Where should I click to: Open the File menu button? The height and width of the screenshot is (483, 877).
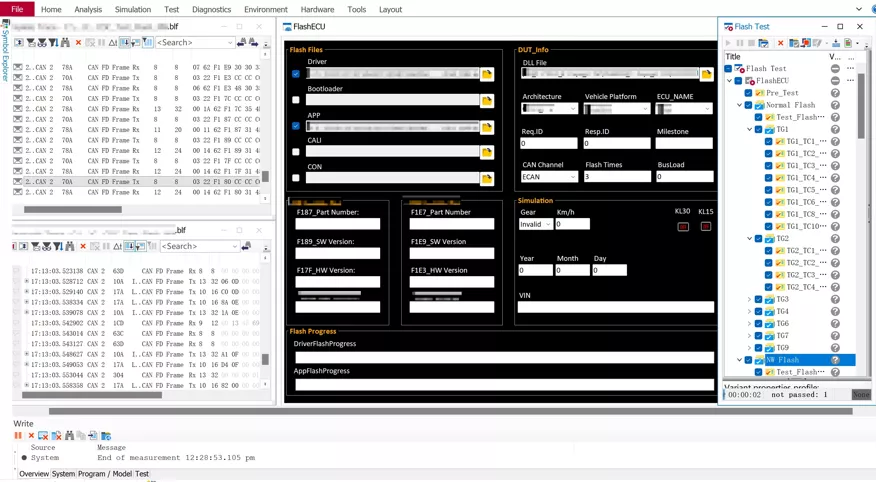(17, 9)
